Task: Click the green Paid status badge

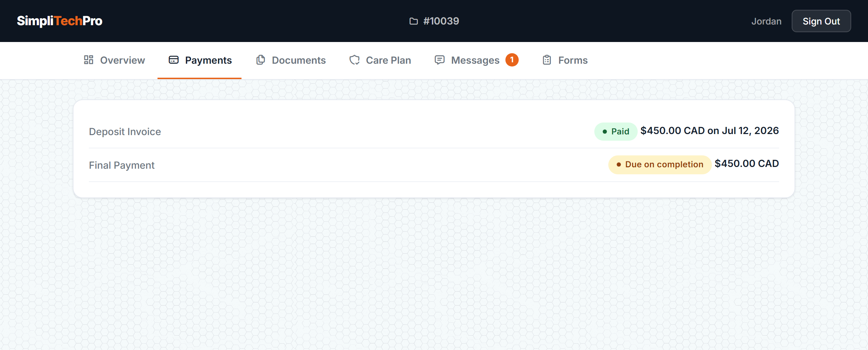Action: (x=616, y=132)
